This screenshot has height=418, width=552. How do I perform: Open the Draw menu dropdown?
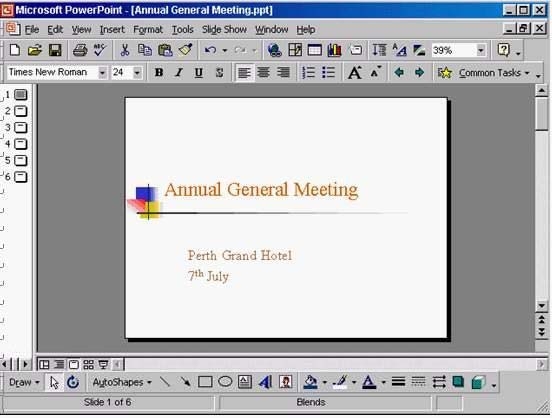tap(24, 382)
